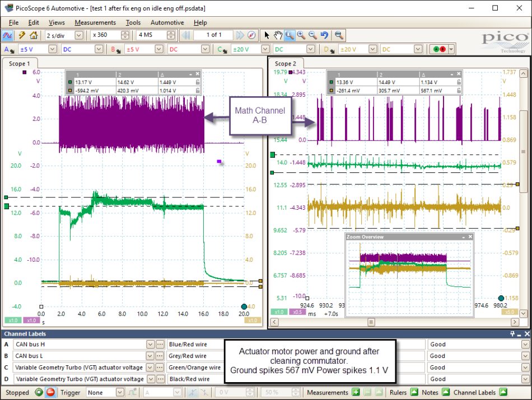Screen dimensions: 532x400
Task: Toggle the Rulers legend button
Action: tap(414, 392)
